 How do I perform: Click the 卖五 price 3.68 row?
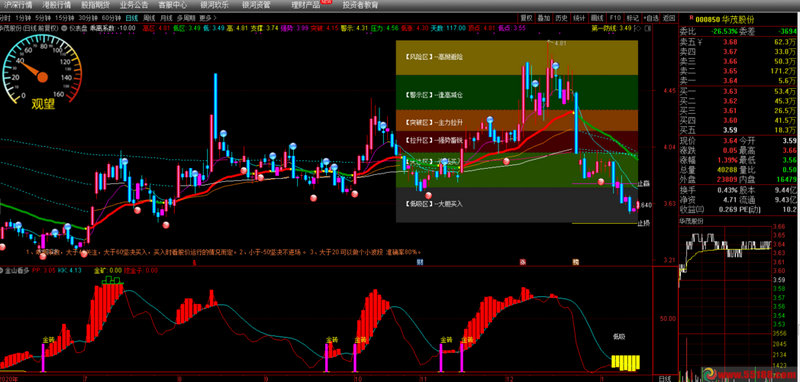[738, 42]
